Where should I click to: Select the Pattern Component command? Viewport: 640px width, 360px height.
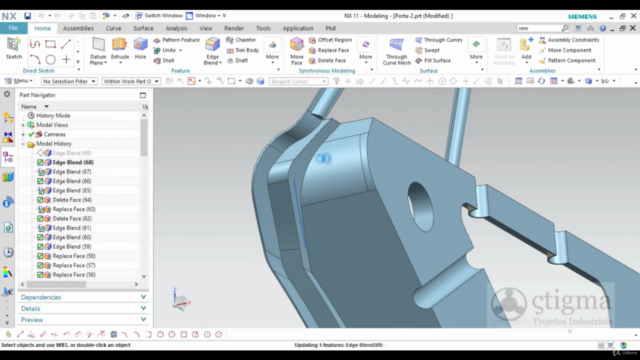567,60
